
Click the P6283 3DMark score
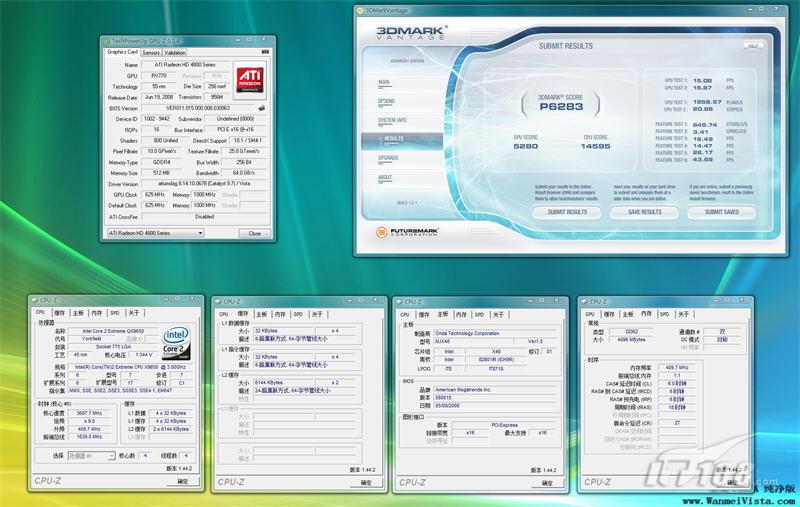[561, 107]
